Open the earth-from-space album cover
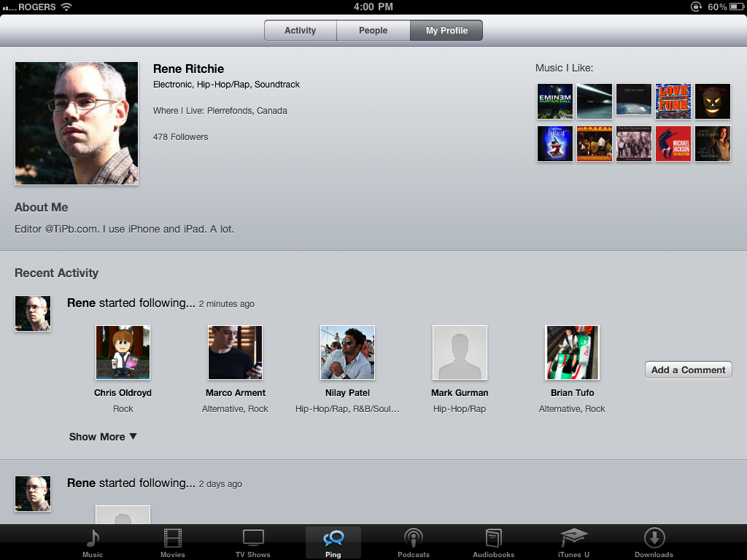 tap(634, 100)
